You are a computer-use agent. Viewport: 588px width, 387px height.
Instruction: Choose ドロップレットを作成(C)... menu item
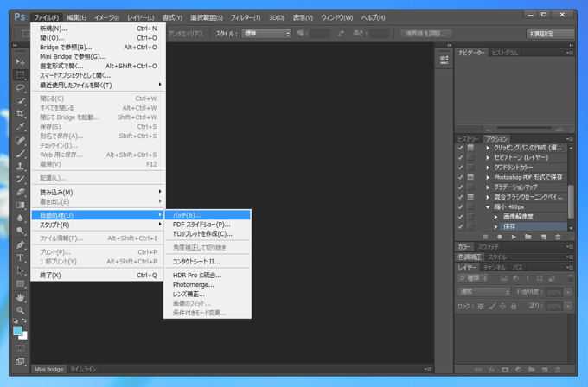coord(208,233)
